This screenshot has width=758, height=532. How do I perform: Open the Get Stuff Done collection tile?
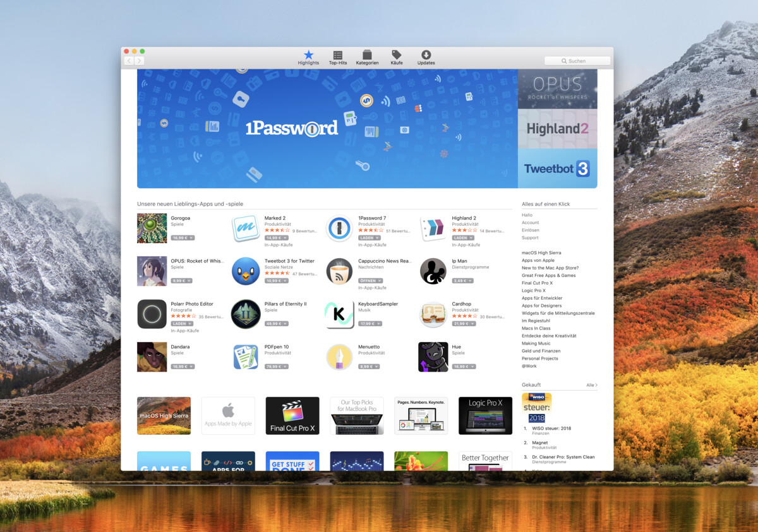[292, 461]
